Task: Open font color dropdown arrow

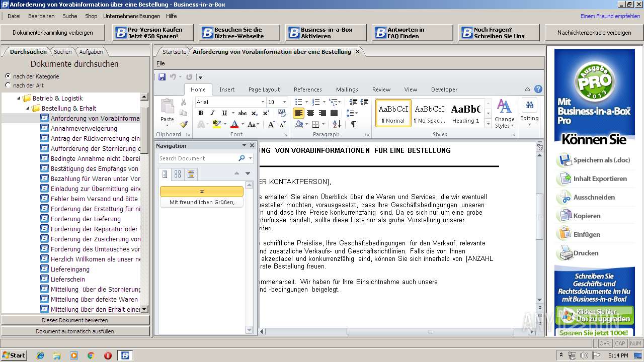Action: pos(242,124)
